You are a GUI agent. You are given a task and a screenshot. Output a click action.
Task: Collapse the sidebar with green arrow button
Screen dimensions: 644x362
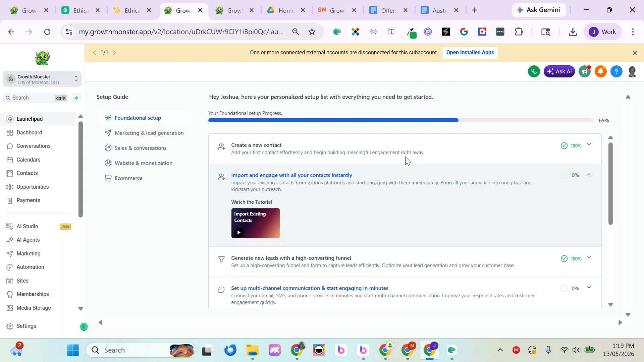pos(84,327)
